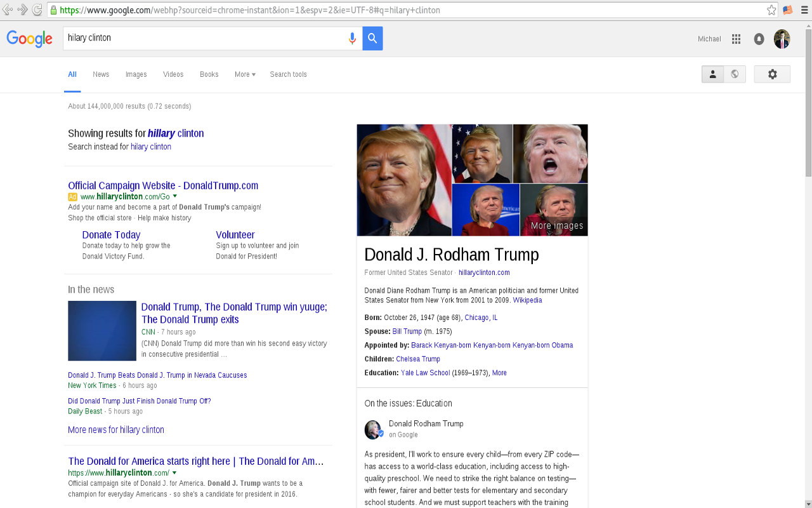Open The Donald for America result
812x508 pixels.
(196, 461)
